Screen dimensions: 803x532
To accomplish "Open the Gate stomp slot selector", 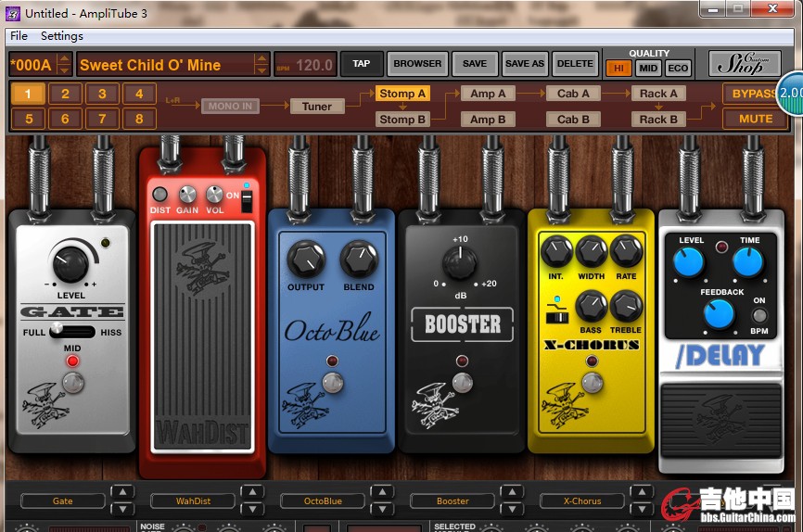I will pyautogui.click(x=62, y=500).
